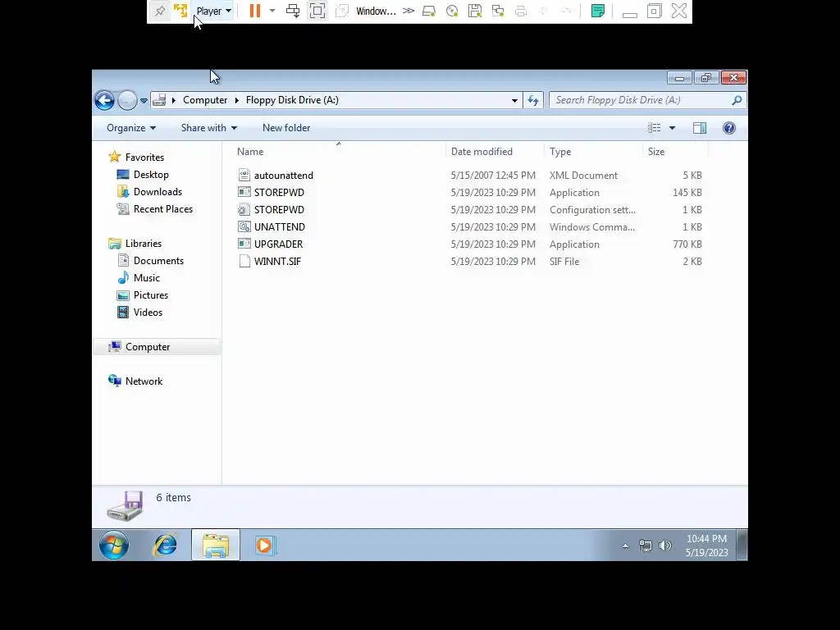The height and width of the screenshot is (630, 840).
Task: Open the Music library
Action: pyautogui.click(x=146, y=278)
